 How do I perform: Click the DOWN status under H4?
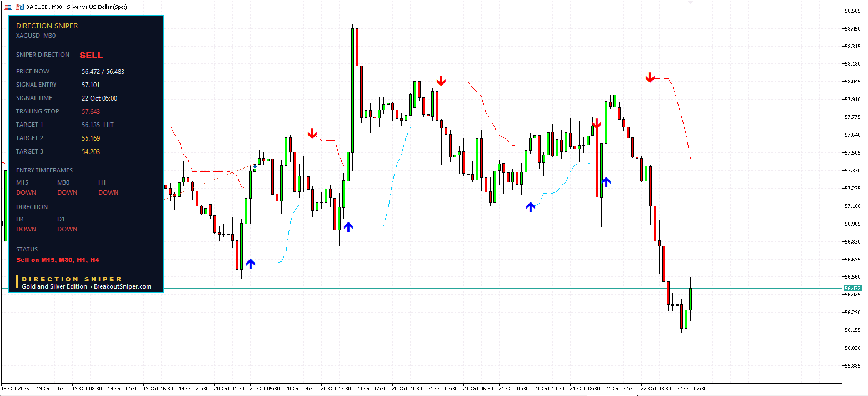pos(26,229)
